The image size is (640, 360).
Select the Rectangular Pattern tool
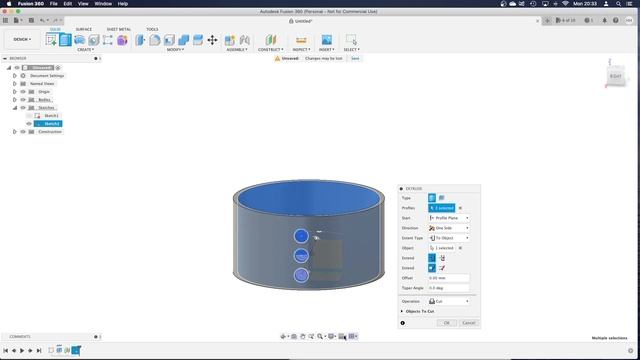click(x=108, y=40)
